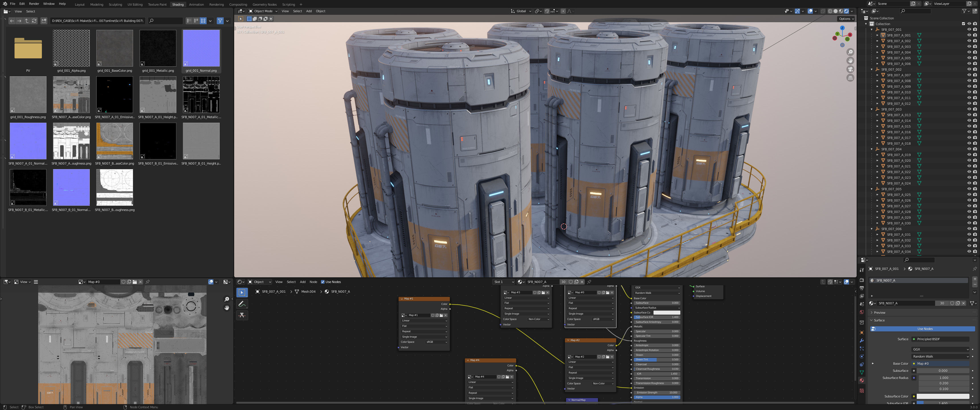The height and width of the screenshot is (410, 980).
Task: Collapse SFB_007_004 in outliner
Action: (872, 149)
